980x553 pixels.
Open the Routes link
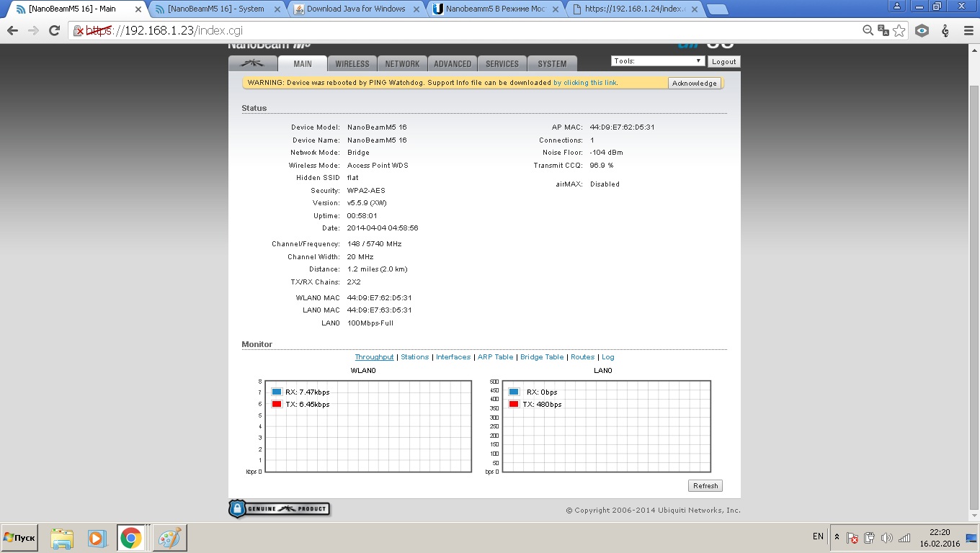point(582,357)
